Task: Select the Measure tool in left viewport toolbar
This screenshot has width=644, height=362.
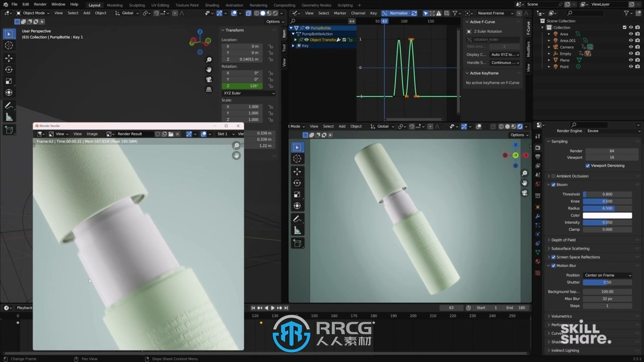Action: pyautogui.click(x=9, y=117)
